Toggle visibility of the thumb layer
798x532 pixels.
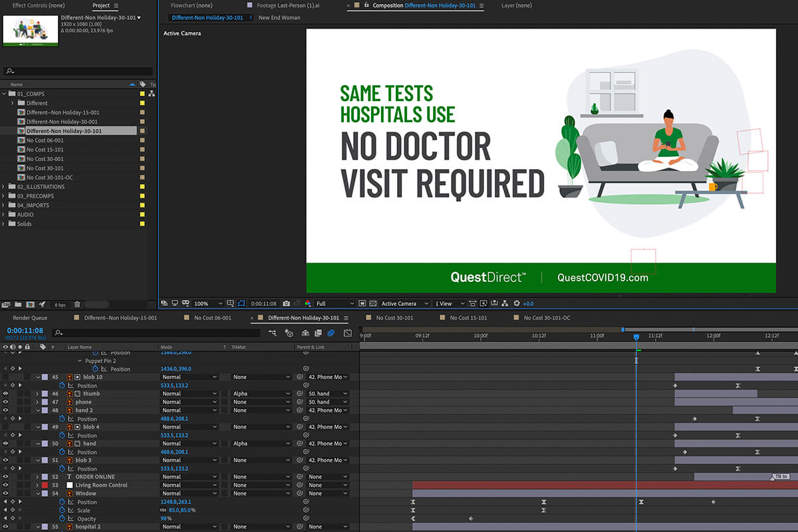click(5, 393)
